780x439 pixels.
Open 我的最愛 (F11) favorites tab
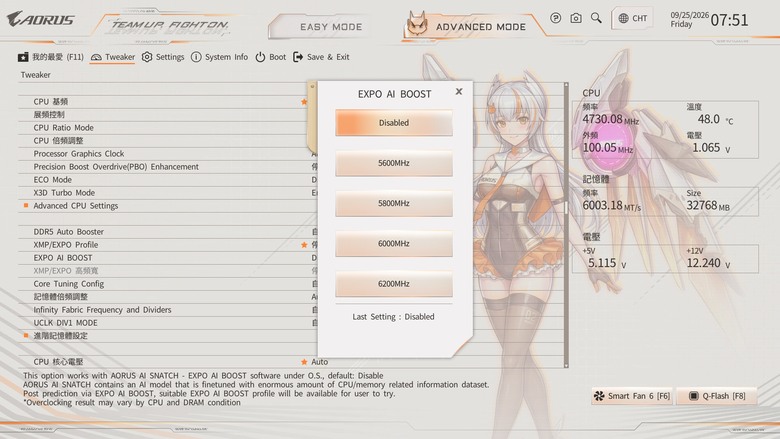[51, 57]
